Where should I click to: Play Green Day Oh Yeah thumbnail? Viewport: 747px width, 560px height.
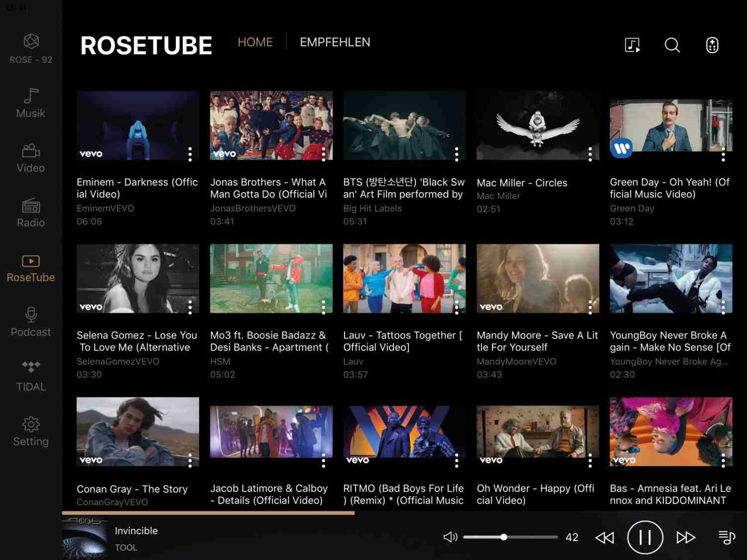pos(671,125)
